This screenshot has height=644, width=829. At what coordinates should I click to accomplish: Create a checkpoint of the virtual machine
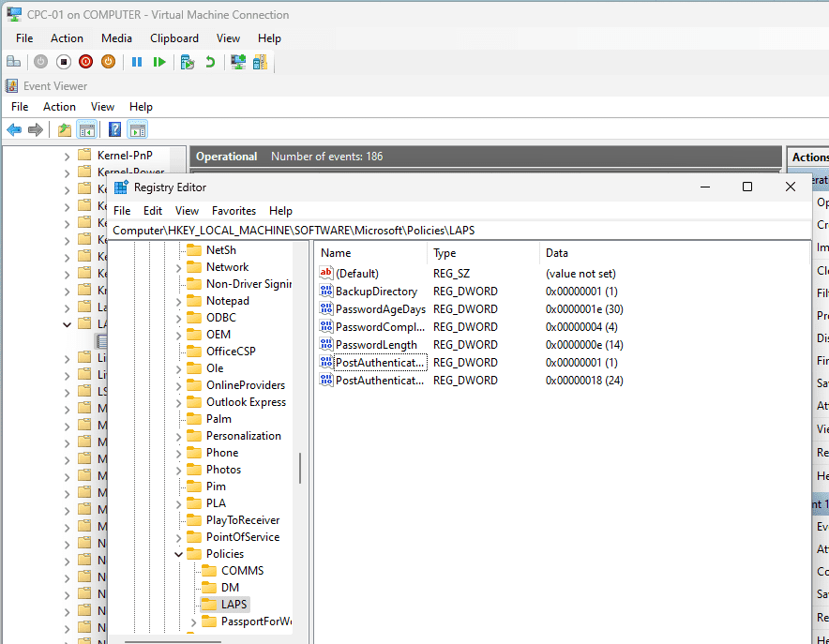187,61
